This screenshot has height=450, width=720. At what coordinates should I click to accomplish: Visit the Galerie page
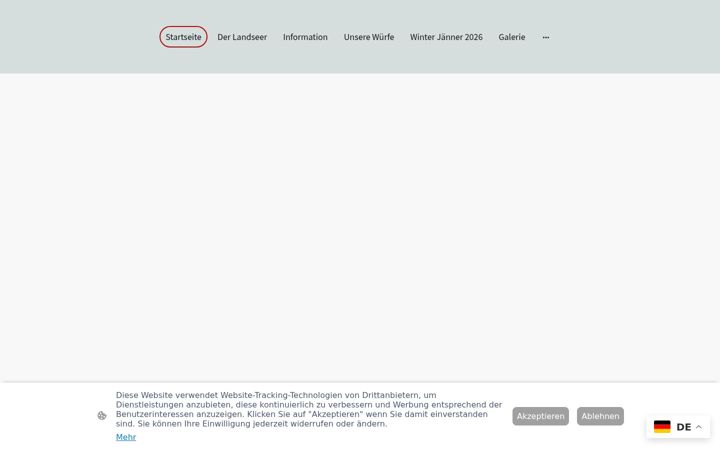click(x=512, y=37)
